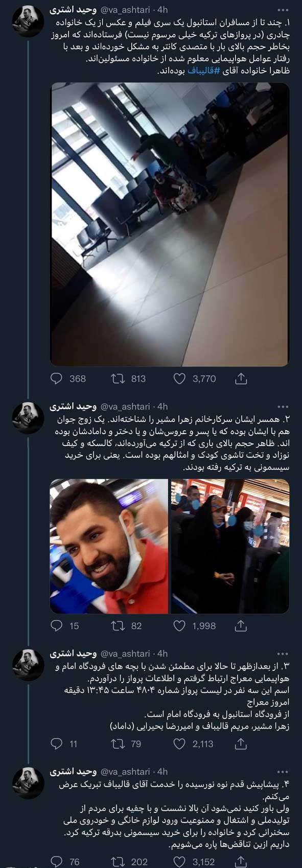View the airport terminal photo in first tweet

[x=170, y=224]
